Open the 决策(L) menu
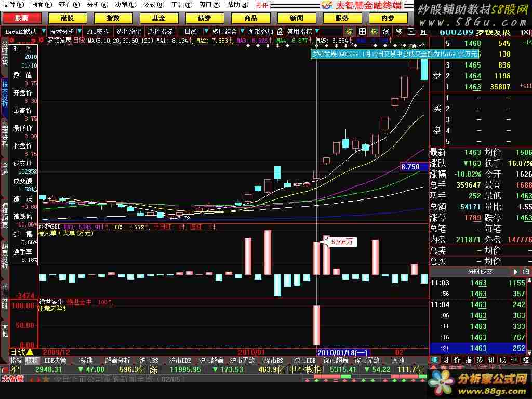 click(x=126, y=5)
